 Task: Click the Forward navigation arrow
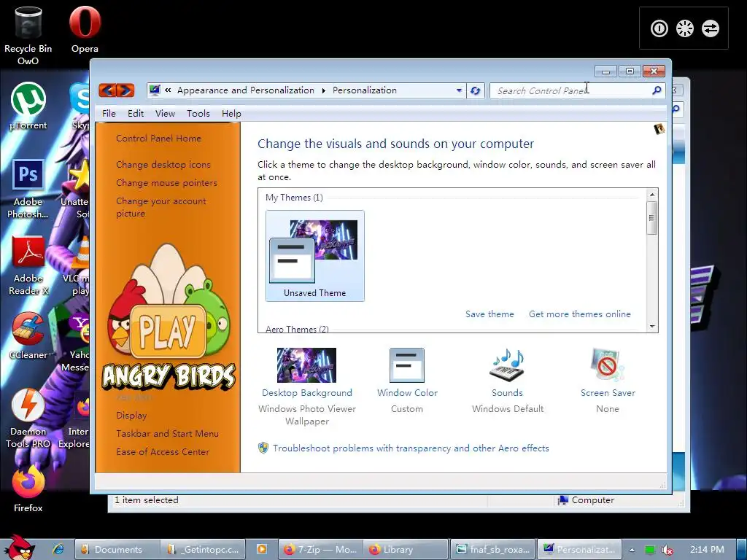pos(125,90)
